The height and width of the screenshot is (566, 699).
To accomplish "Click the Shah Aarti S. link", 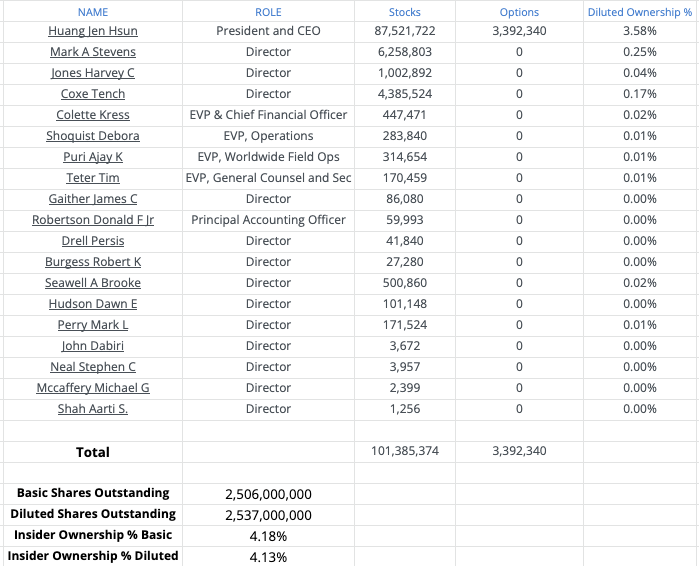I will click(93, 409).
